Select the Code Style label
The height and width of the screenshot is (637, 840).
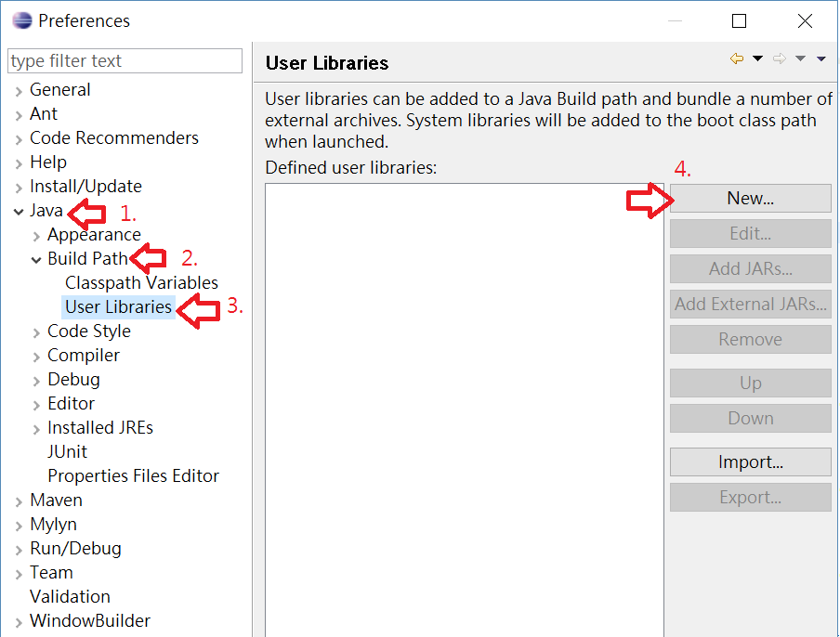pyautogui.click(x=89, y=331)
